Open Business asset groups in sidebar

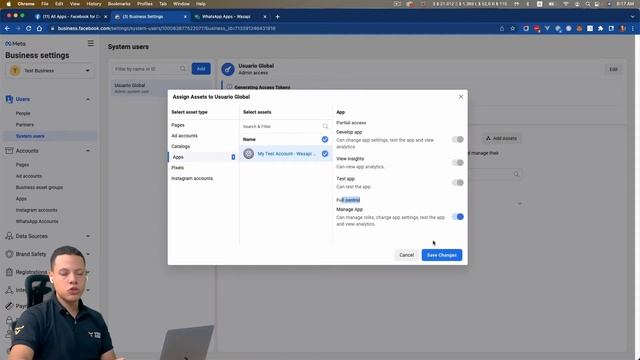pyautogui.click(x=39, y=187)
